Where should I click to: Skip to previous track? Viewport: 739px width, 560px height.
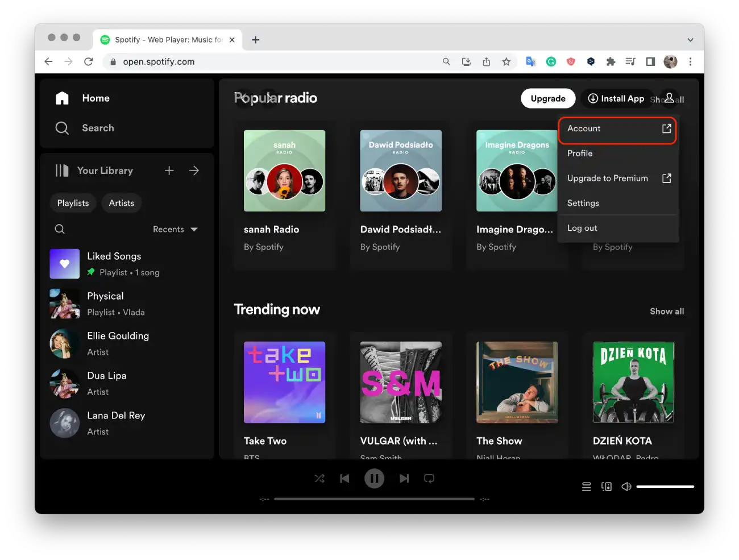(344, 479)
